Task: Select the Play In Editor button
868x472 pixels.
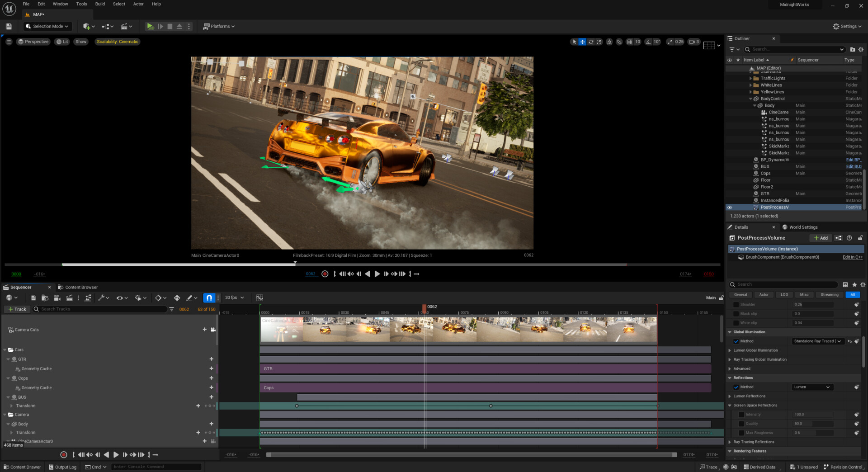Action: coord(150,26)
